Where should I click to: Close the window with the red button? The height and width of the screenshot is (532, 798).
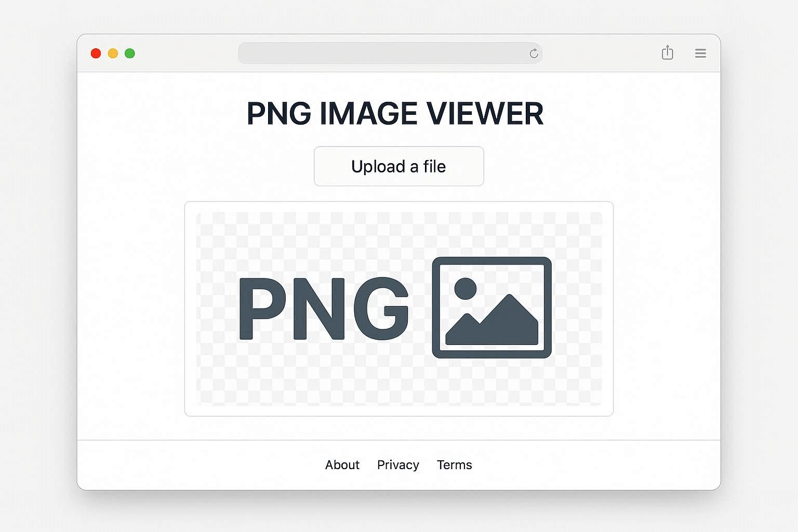(x=96, y=54)
